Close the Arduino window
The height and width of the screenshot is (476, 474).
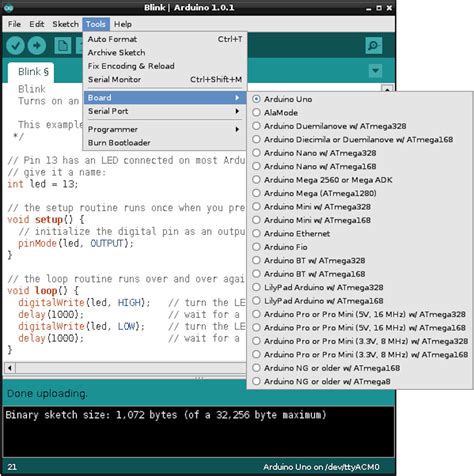(x=389, y=8)
